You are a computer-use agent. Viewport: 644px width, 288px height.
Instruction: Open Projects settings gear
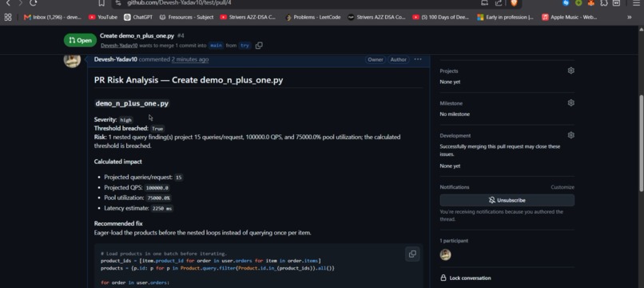[571, 70]
